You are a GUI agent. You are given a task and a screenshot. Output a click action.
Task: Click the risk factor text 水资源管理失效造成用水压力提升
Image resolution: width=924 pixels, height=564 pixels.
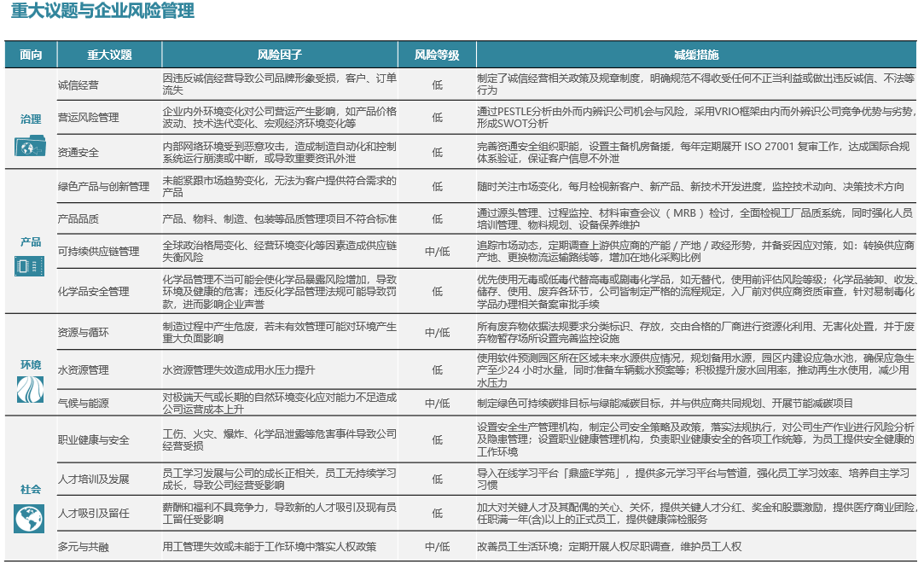[x=239, y=370]
